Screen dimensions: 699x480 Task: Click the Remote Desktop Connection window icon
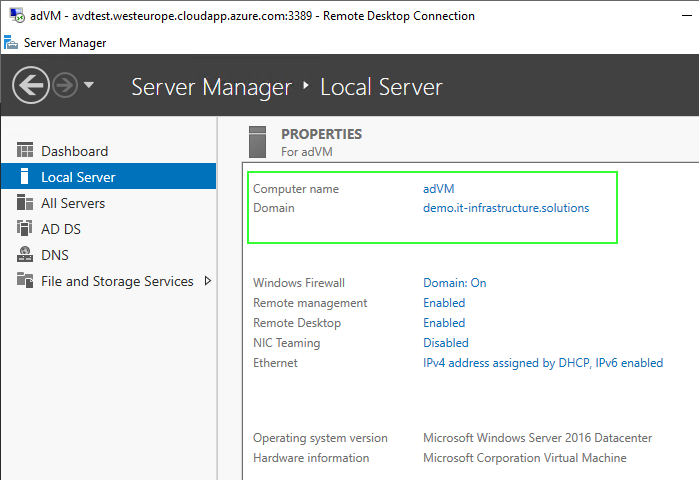tap(17, 15)
